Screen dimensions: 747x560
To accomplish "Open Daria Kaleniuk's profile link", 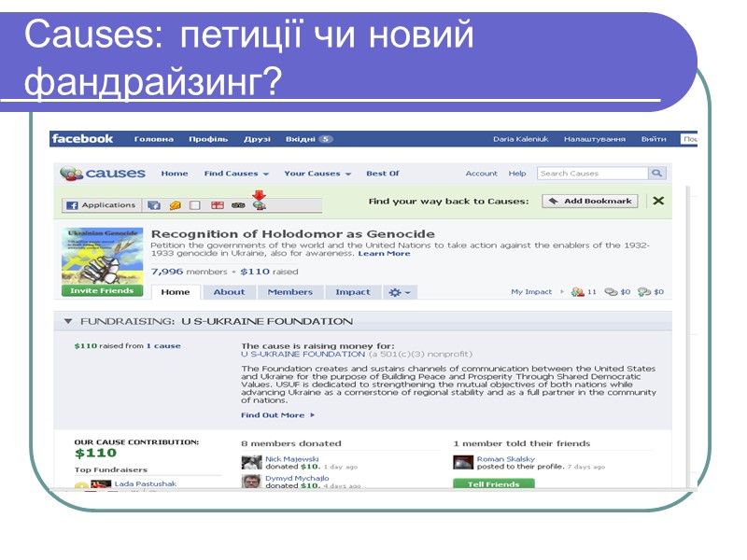I will pyautogui.click(x=521, y=139).
